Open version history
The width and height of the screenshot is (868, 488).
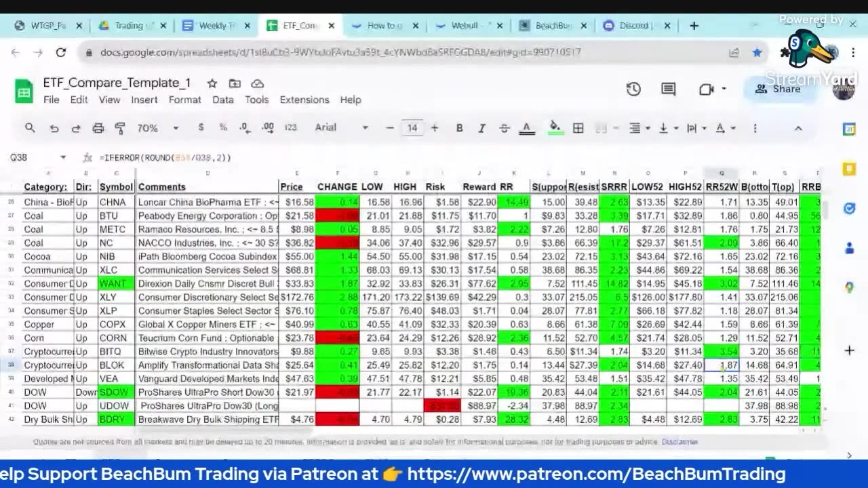pos(633,89)
